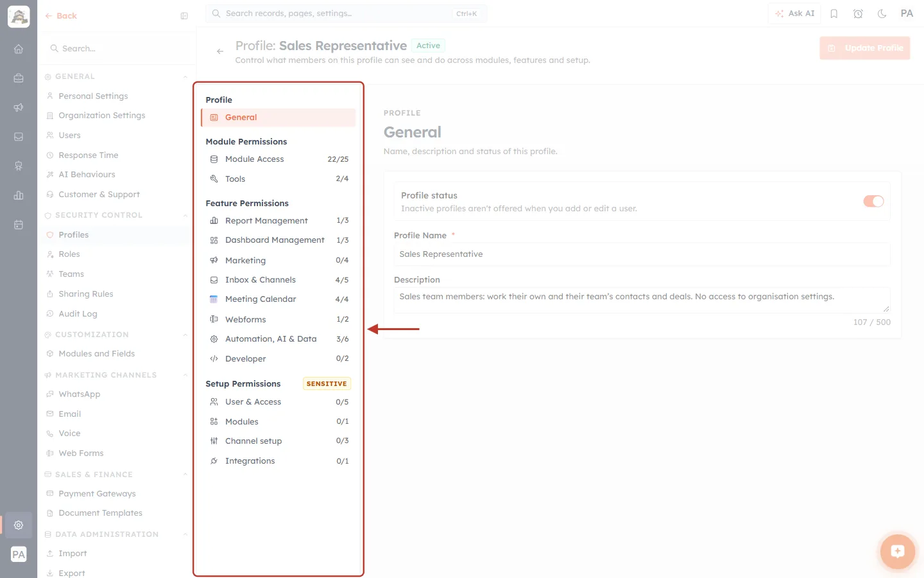Open User & Access setup permissions
This screenshot has width=924, height=578.
coord(278,402)
